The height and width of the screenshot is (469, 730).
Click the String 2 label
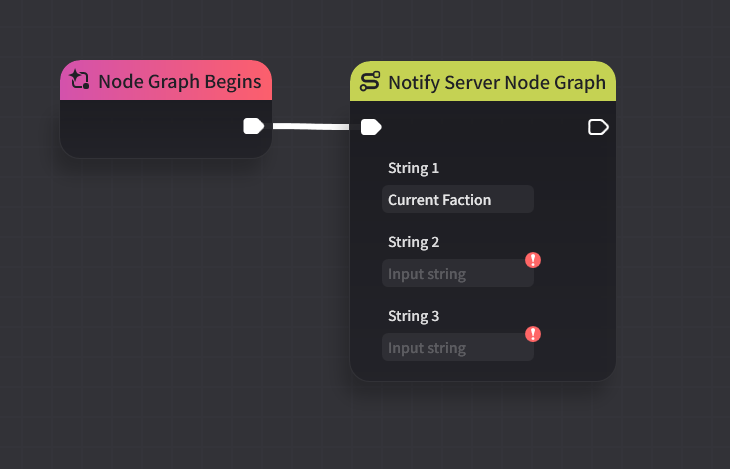[x=413, y=242]
